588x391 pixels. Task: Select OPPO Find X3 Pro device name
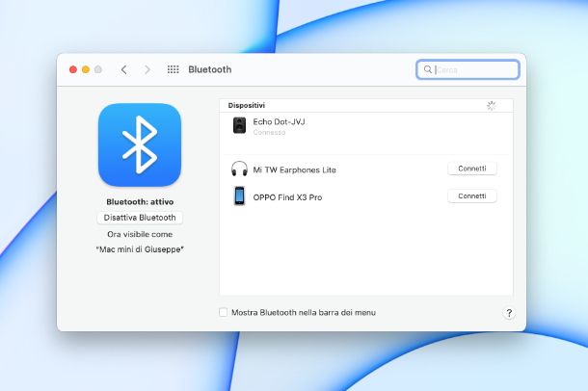point(287,197)
